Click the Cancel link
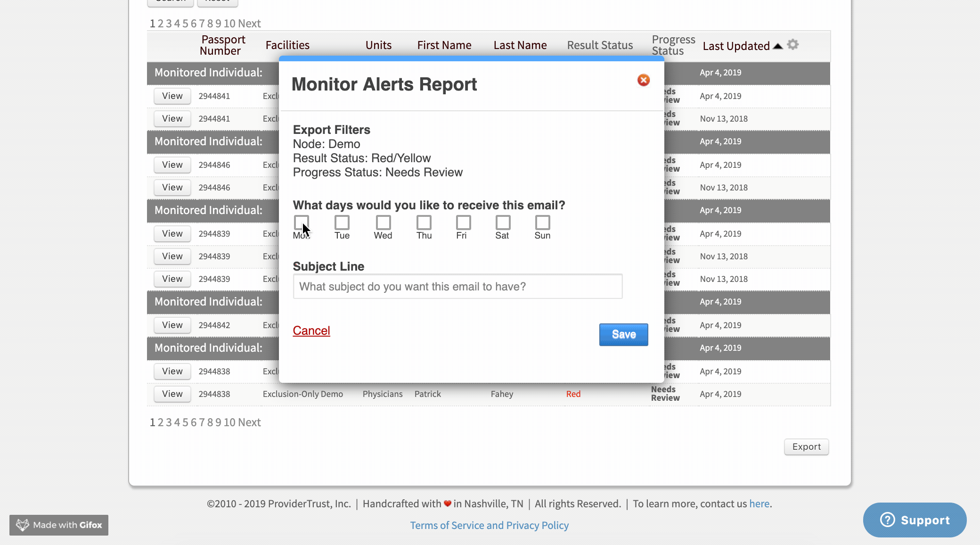The width and height of the screenshot is (980, 545). point(311,330)
